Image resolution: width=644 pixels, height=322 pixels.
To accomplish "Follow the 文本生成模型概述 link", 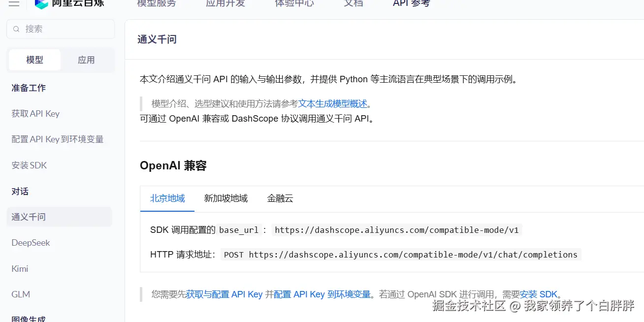I will pyautogui.click(x=333, y=104).
